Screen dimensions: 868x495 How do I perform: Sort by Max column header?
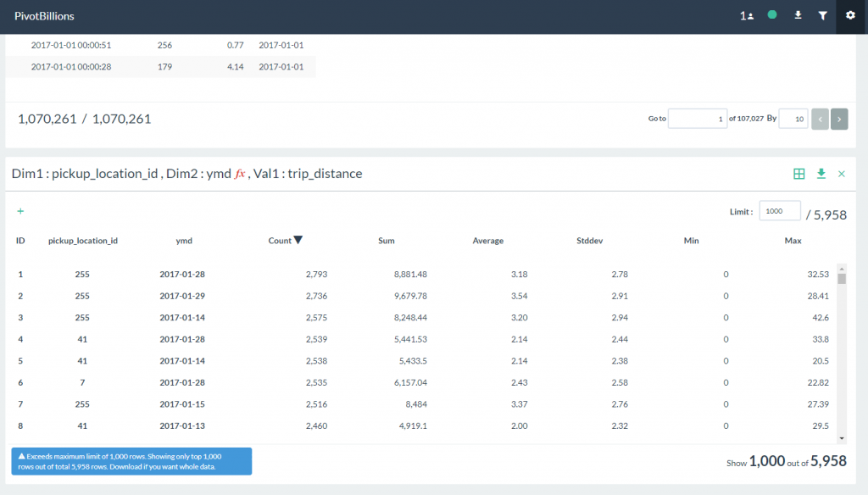click(x=793, y=241)
